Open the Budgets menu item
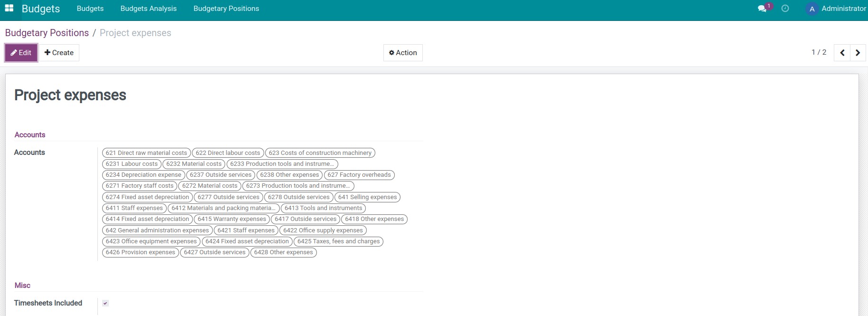 [90, 9]
